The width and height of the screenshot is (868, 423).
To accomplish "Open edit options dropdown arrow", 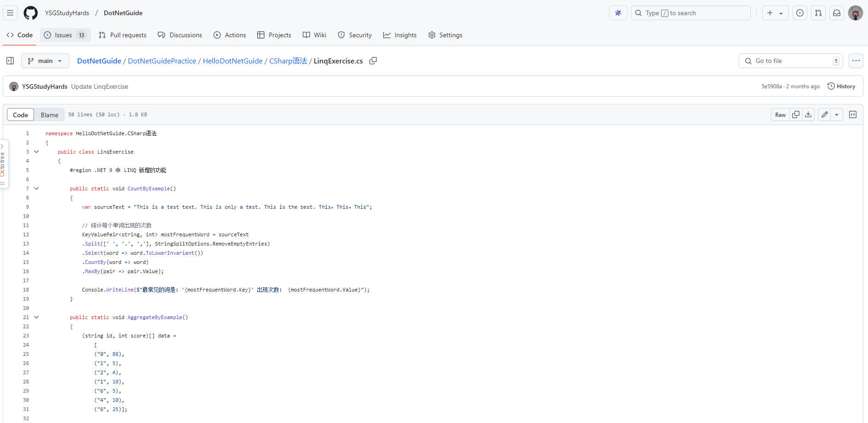I will tap(837, 114).
